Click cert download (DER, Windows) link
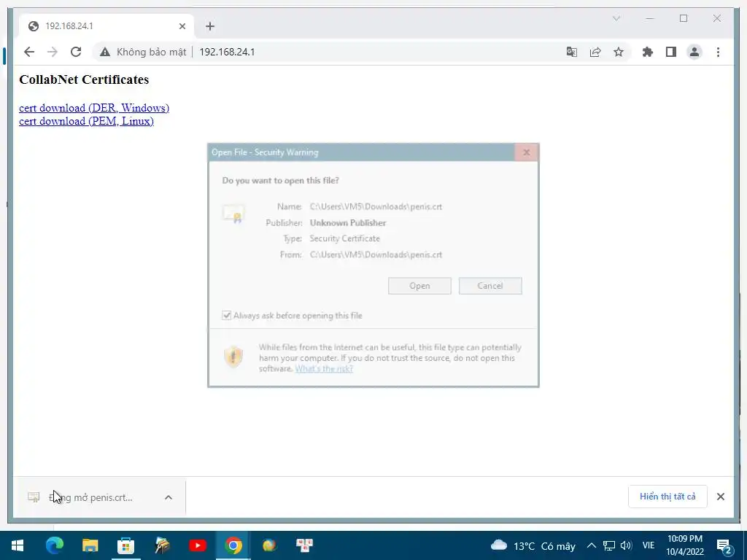Image resolution: width=747 pixels, height=560 pixels. click(94, 108)
